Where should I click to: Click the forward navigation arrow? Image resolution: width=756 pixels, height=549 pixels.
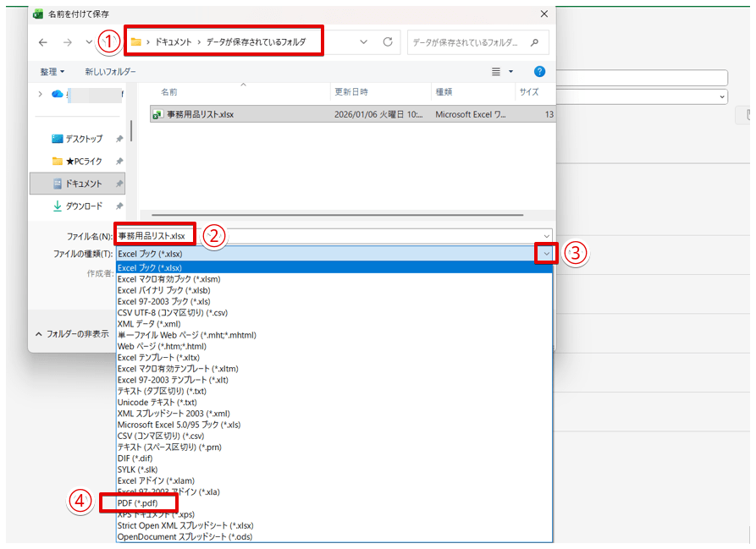[66, 41]
